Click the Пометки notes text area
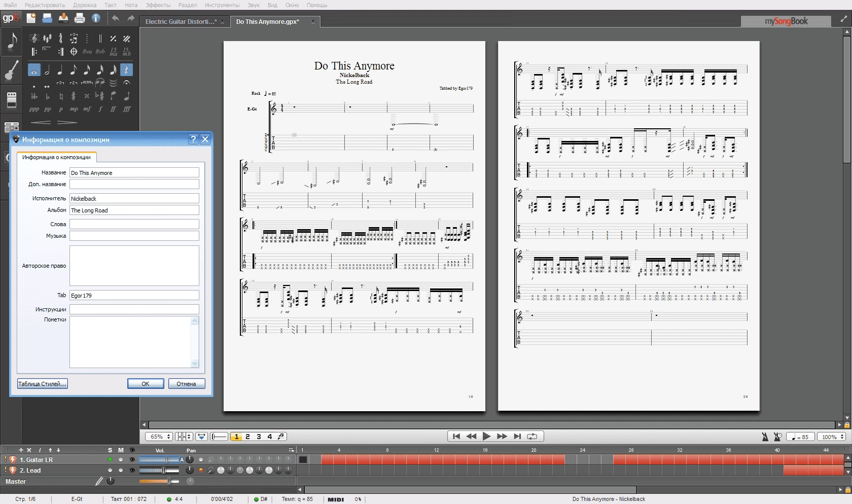Viewport: 852px width, 504px height. (134, 342)
